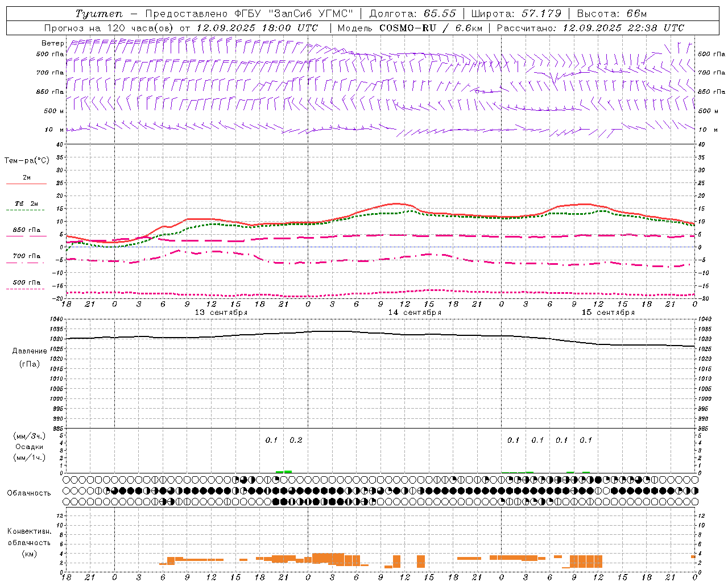
Task: Click the "Td 2м" dew point legend label
Action: click(27, 203)
